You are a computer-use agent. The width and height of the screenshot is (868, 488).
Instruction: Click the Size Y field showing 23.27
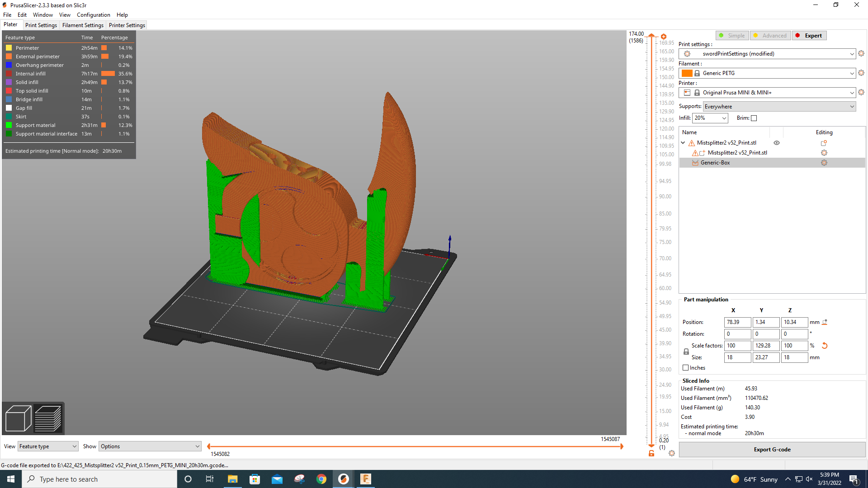[x=766, y=357]
